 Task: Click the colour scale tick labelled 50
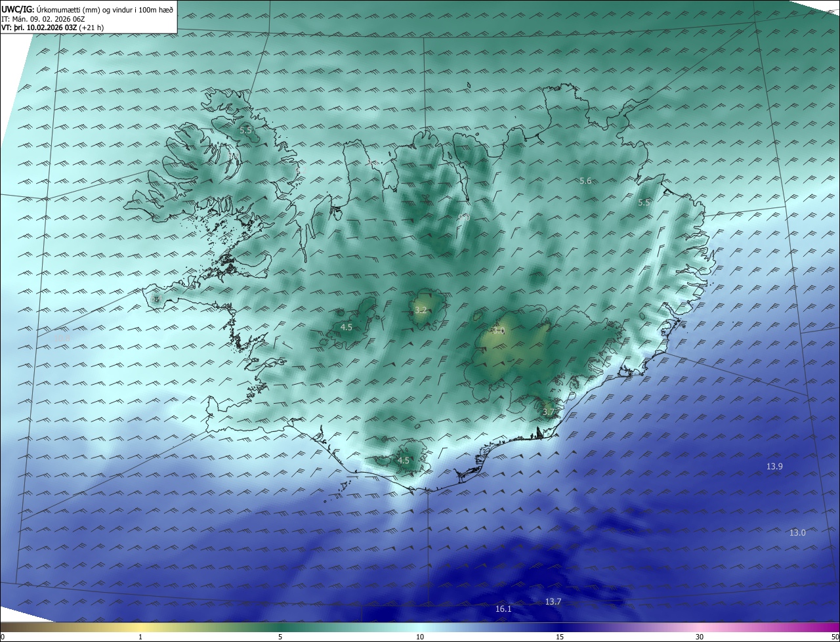834,637
